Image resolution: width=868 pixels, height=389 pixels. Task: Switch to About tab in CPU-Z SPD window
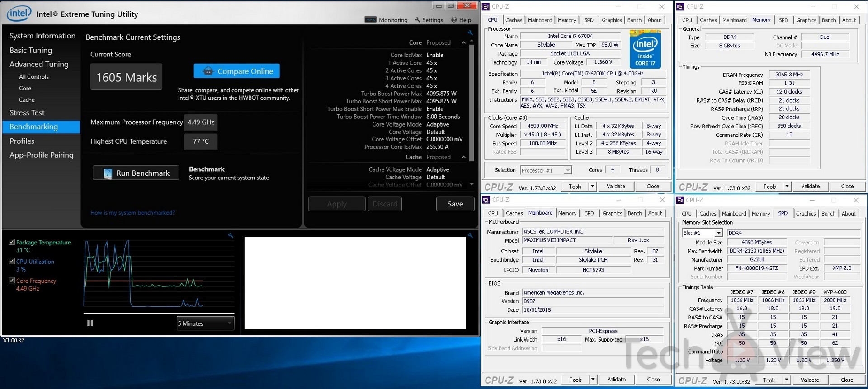tap(849, 214)
